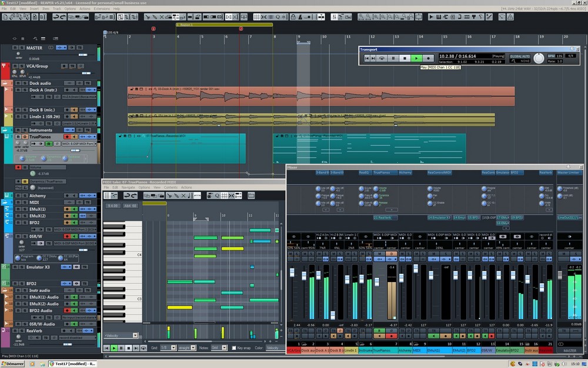
Task: Collapse the Dock audio folder track
Action: [x=5, y=83]
